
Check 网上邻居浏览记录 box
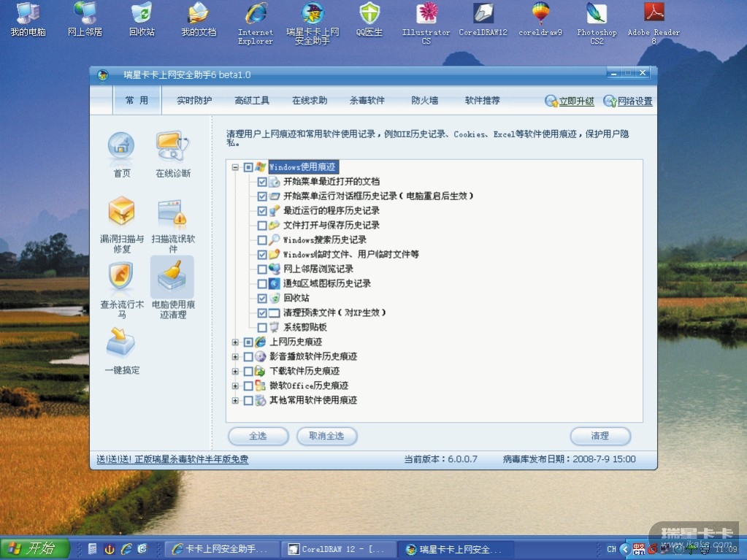coord(262,269)
